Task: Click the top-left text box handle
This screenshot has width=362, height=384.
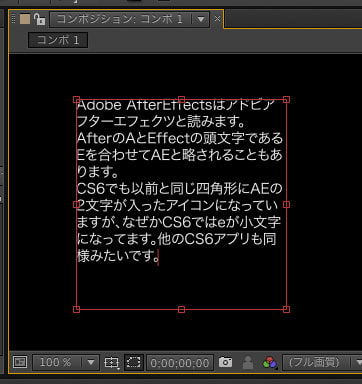Action: pos(76,99)
